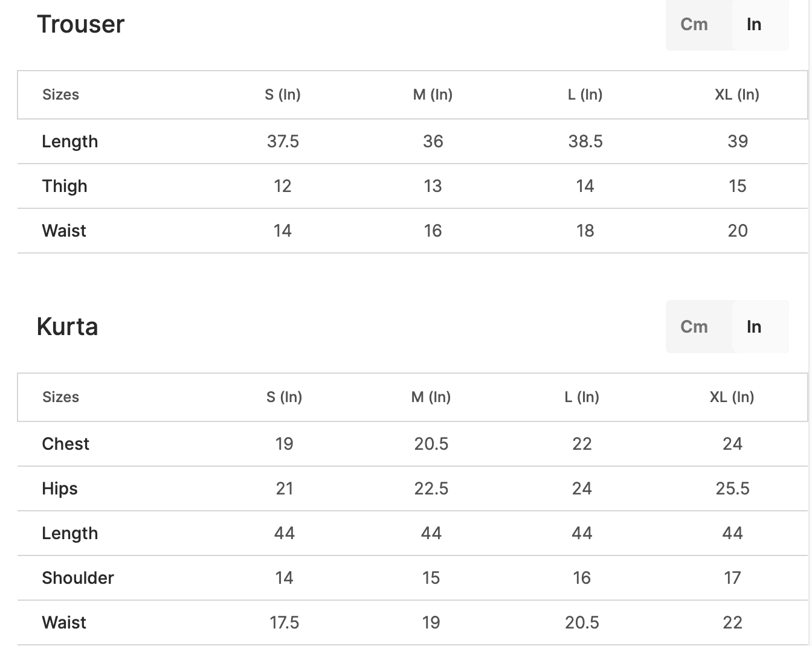Select In units for Kurta table
Image resolution: width=812 pixels, height=646 pixels.
(753, 327)
